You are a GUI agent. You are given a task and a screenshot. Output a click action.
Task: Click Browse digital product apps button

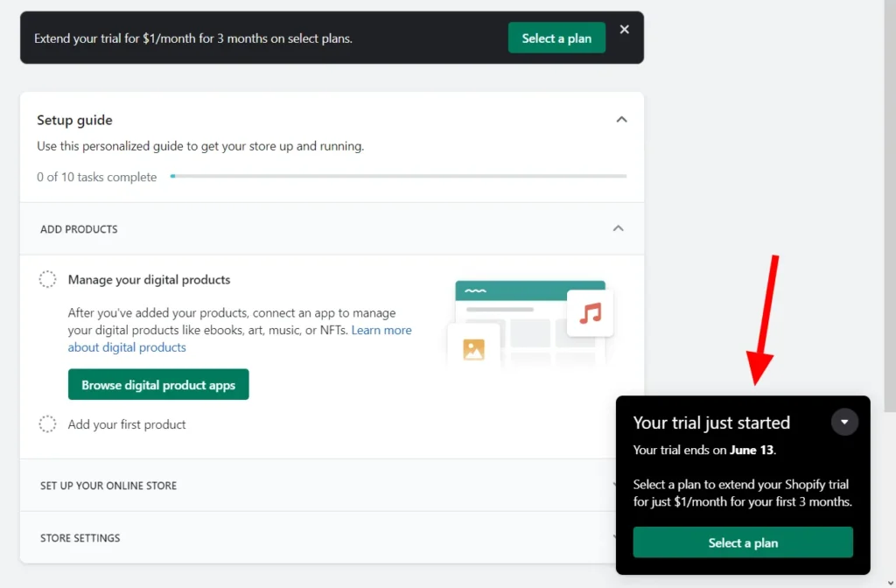point(158,385)
